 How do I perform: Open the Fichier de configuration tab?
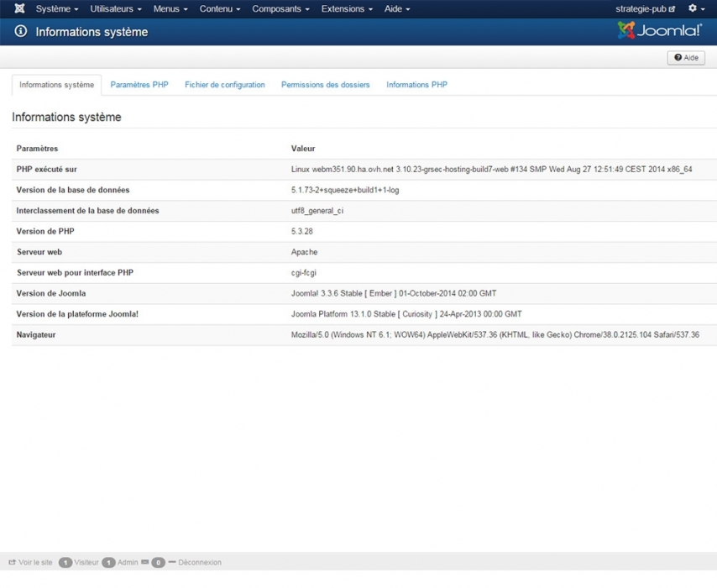click(225, 85)
